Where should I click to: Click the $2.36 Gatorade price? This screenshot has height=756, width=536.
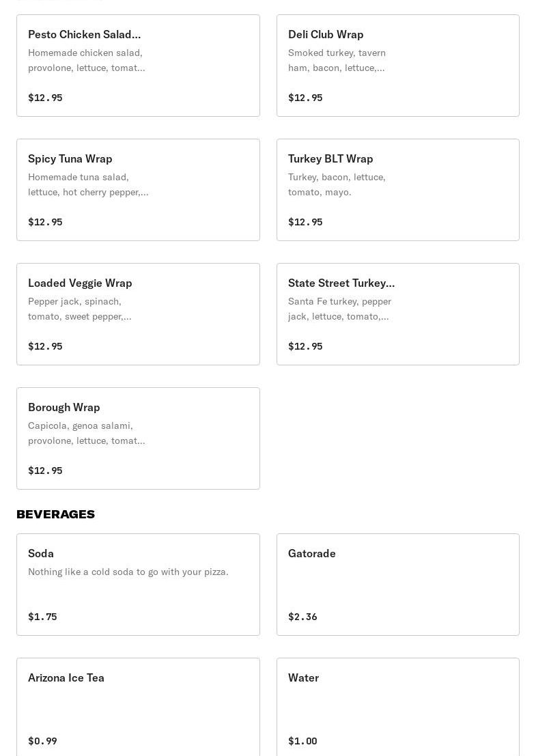pos(302,617)
